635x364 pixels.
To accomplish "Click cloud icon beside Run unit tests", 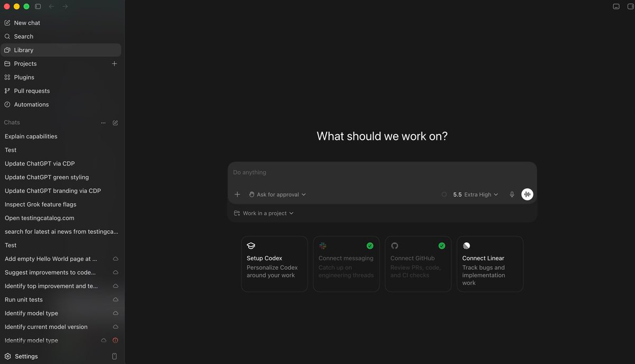I will (x=115, y=300).
